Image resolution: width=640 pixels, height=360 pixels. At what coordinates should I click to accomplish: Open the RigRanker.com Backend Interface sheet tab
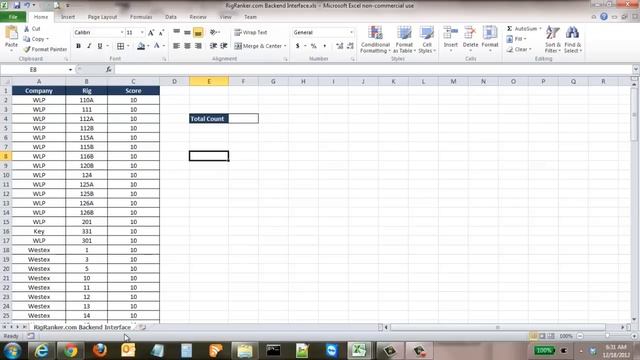click(x=82, y=327)
